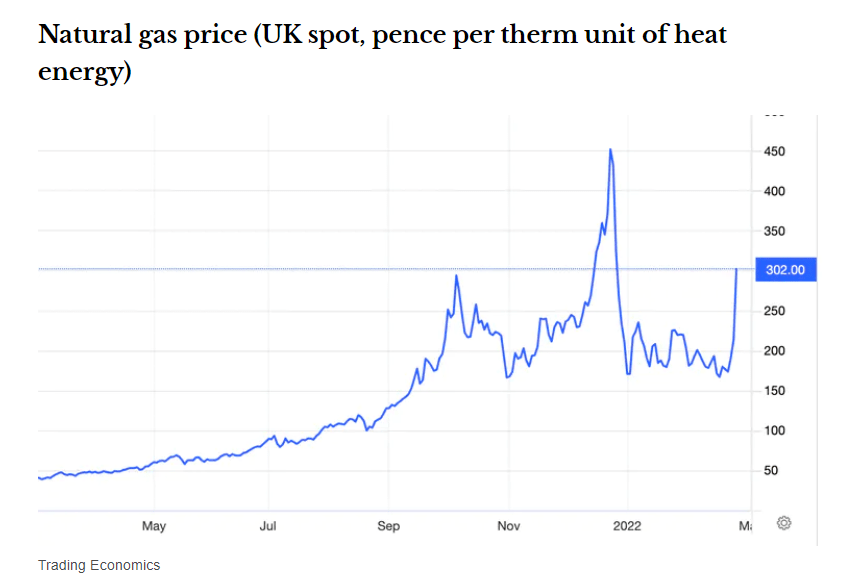This screenshot has width=850, height=578.
Task: Select the Sep label on time axis
Action: [388, 525]
